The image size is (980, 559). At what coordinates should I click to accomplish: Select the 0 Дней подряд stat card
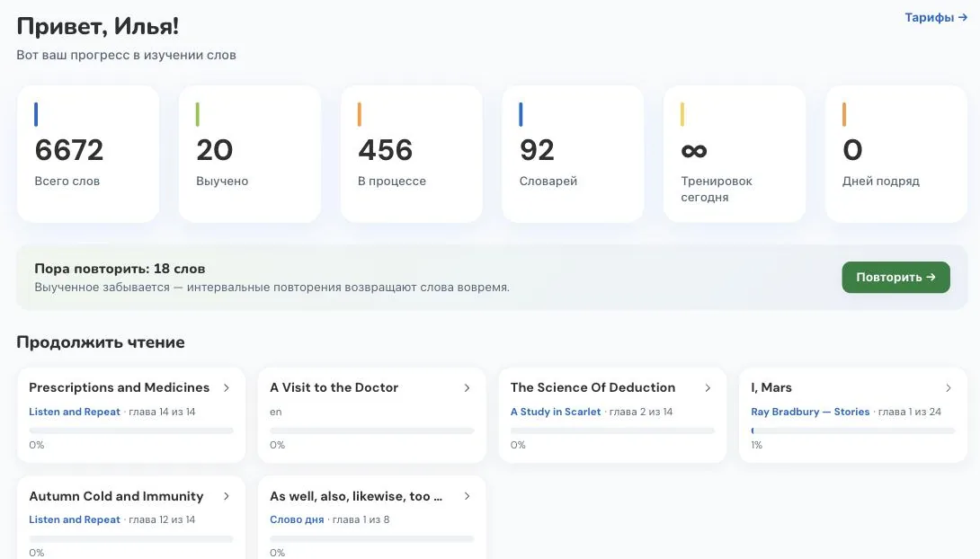(x=896, y=154)
